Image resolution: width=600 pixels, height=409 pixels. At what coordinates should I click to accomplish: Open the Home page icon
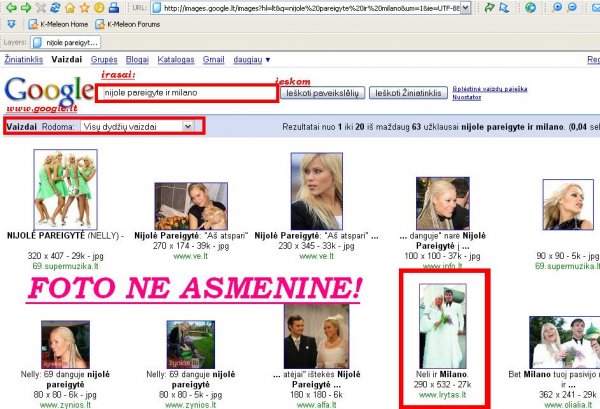click(70, 7)
